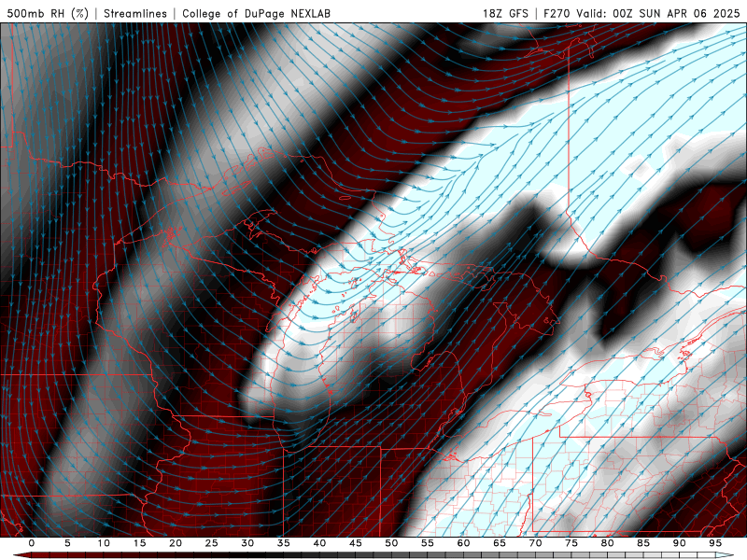The image size is (747, 560).
Task: Click the colorbar tick label "40"
Action: pos(319,543)
